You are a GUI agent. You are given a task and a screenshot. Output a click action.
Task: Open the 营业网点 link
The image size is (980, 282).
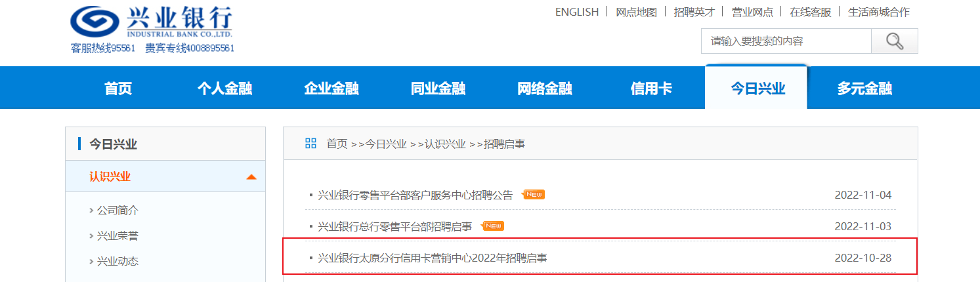752,12
